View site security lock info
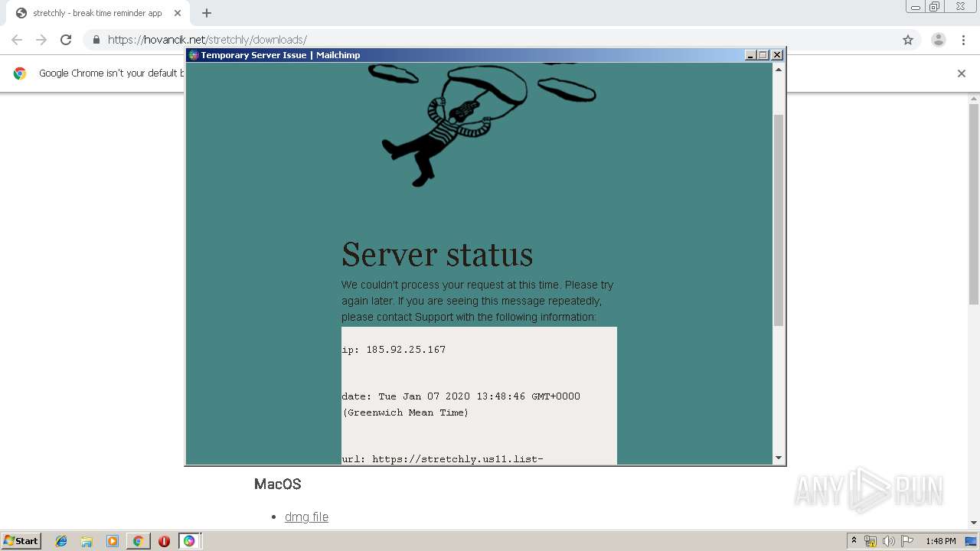Image resolution: width=980 pixels, height=551 pixels. click(96, 40)
